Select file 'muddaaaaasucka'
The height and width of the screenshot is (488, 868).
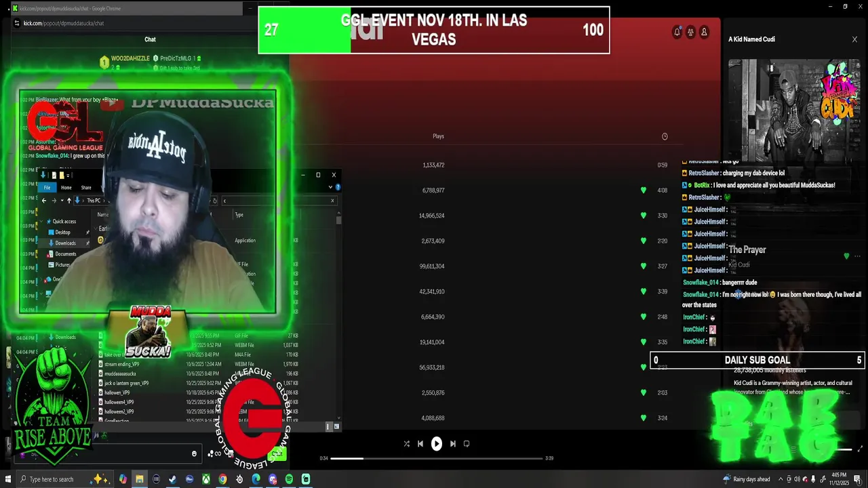[120, 373]
